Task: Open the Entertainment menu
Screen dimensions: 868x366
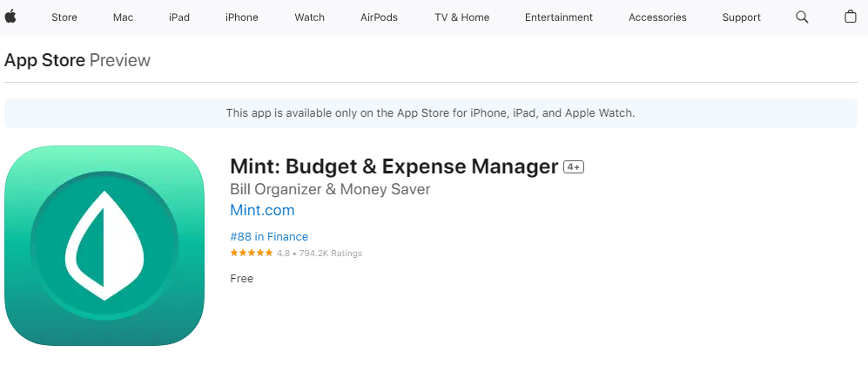Action: pos(559,17)
